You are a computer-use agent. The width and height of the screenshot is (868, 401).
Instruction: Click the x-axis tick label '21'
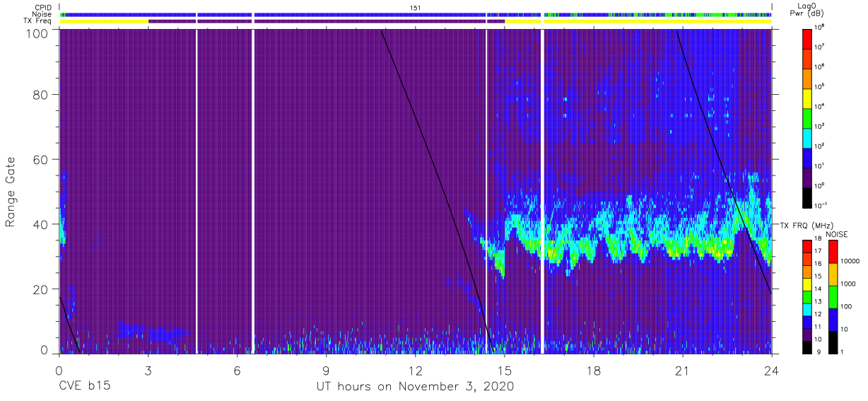coord(683,370)
